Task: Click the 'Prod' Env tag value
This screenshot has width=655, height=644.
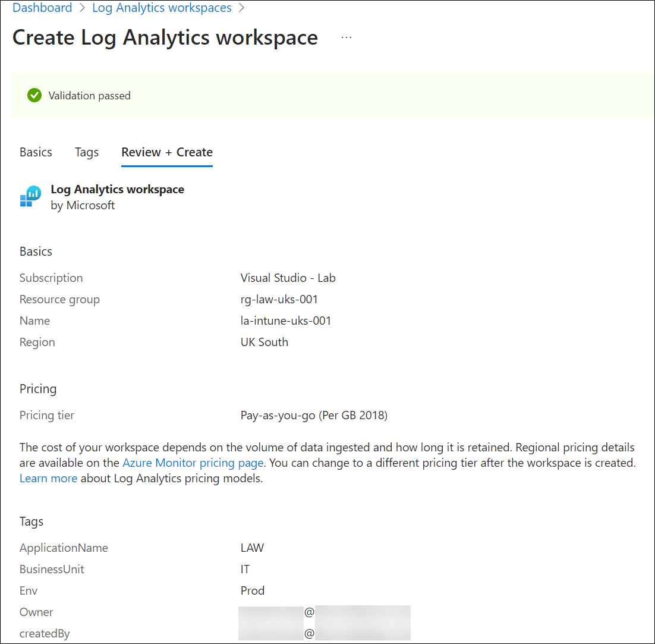Action: 253,590
